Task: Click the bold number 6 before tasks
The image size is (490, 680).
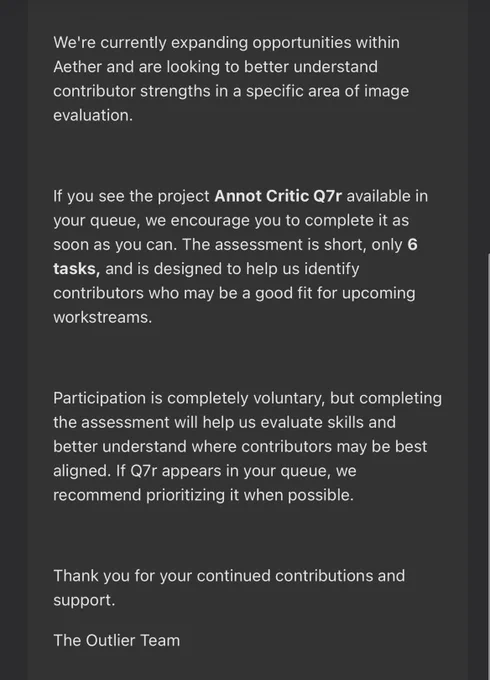Action: click(412, 245)
